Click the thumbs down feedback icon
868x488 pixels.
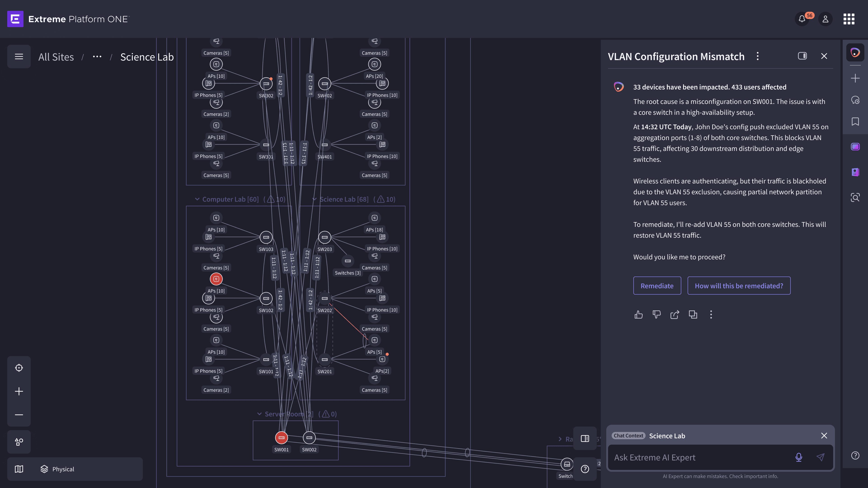tap(656, 314)
